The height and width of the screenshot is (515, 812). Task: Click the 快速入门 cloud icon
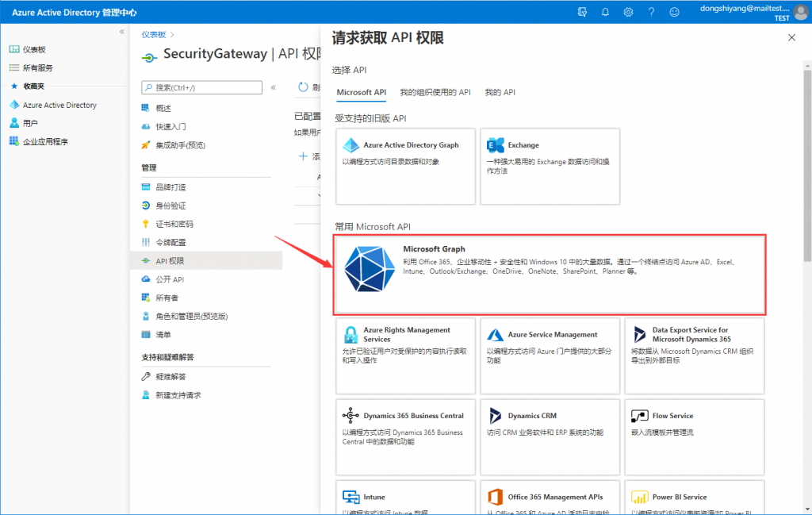coord(146,126)
